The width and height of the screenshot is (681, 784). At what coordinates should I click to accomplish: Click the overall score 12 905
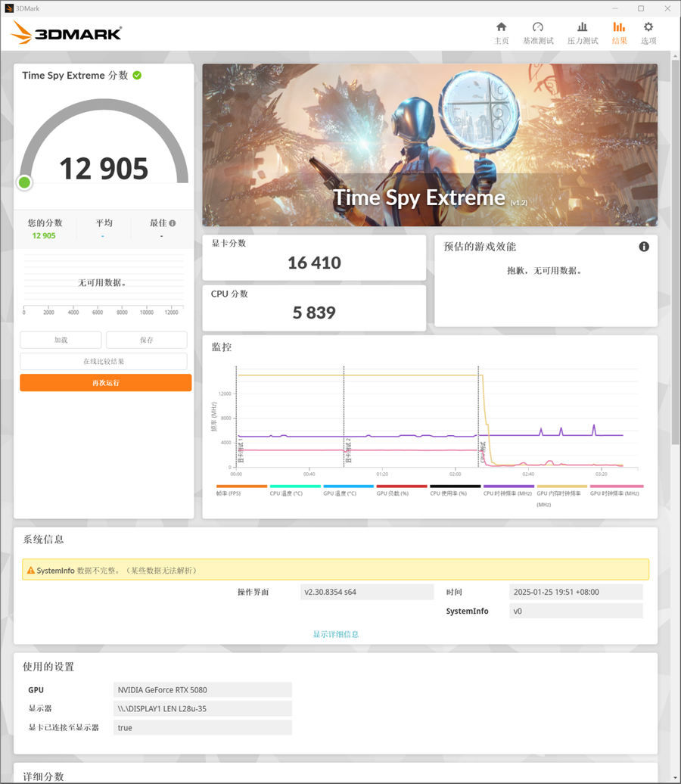tap(104, 169)
